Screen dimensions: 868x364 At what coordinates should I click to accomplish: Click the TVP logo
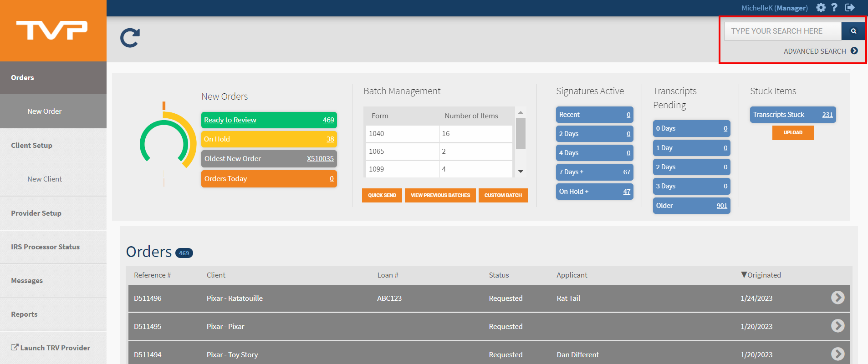coord(52,30)
